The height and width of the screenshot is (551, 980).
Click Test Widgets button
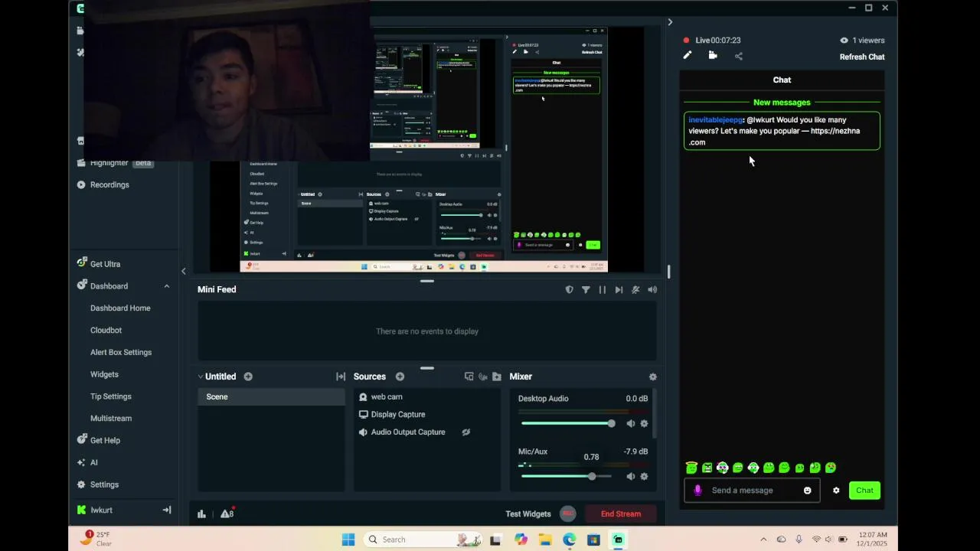coord(528,514)
